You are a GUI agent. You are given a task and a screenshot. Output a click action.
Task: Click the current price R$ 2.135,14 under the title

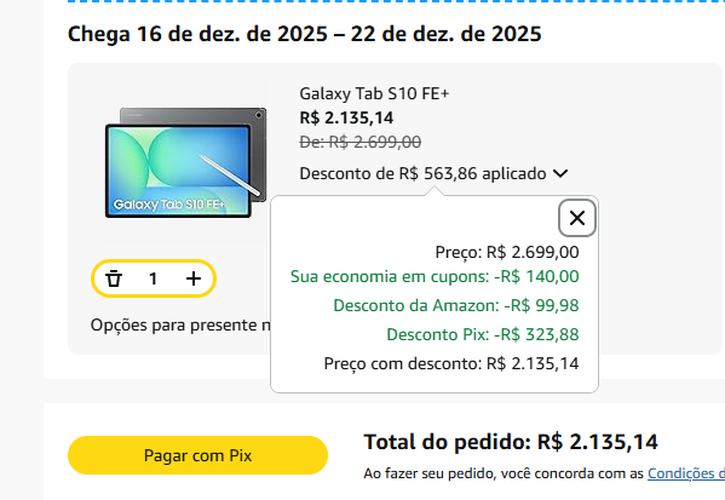click(346, 118)
